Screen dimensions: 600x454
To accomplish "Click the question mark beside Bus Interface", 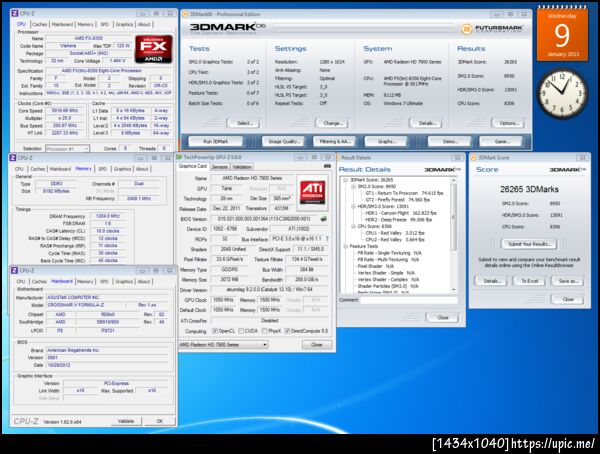I will click(327, 238).
